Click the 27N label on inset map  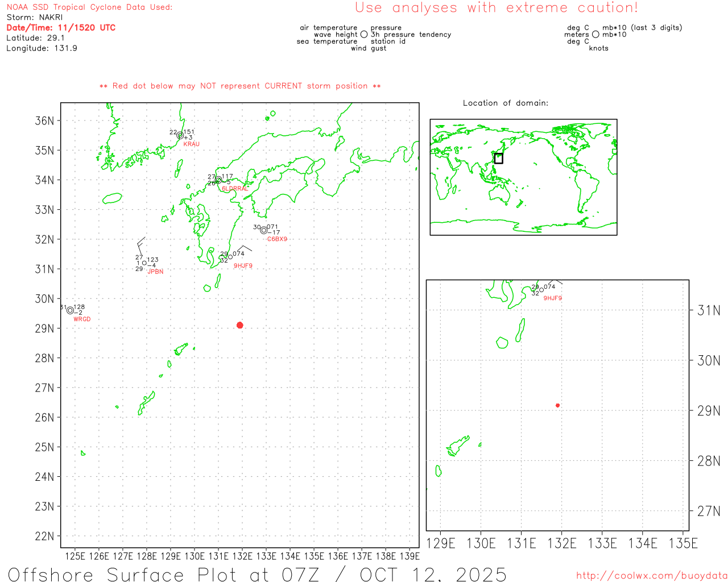tap(709, 511)
